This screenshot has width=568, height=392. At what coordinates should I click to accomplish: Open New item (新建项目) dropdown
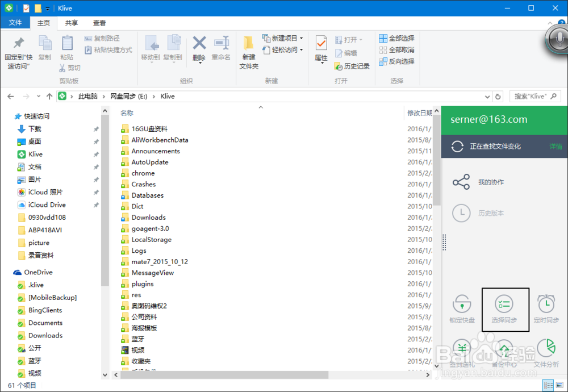tap(282, 39)
